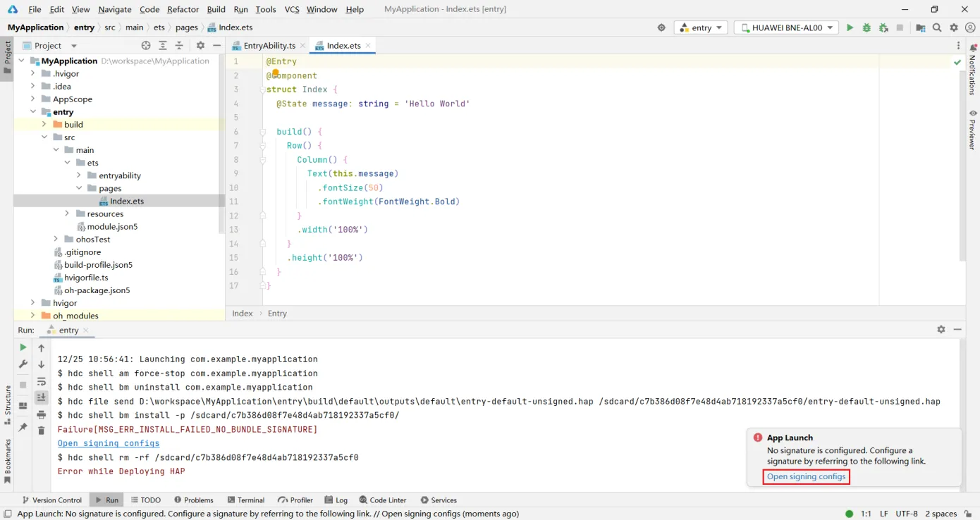Start debugging with the Debug bug icon
The image size is (980, 520).
(x=866, y=27)
